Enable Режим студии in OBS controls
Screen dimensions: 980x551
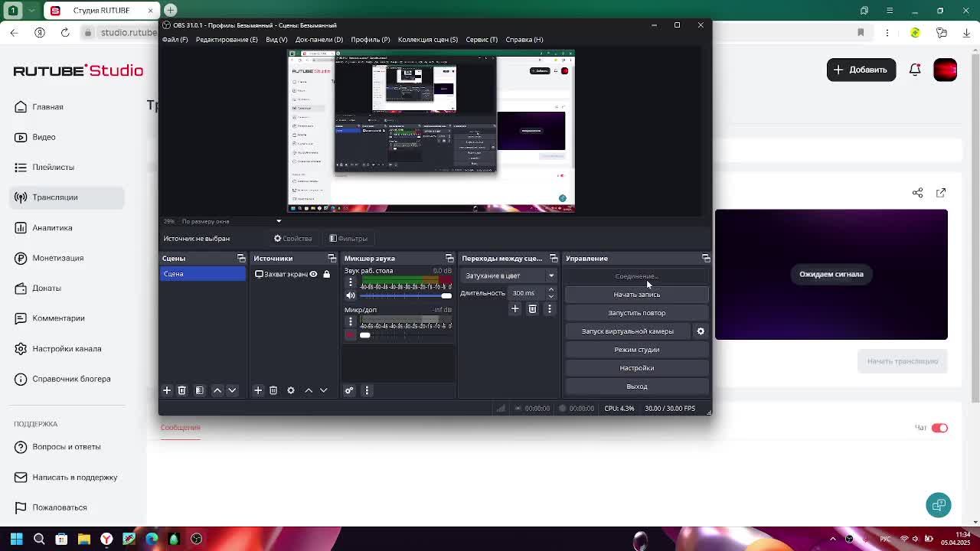[x=637, y=350]
